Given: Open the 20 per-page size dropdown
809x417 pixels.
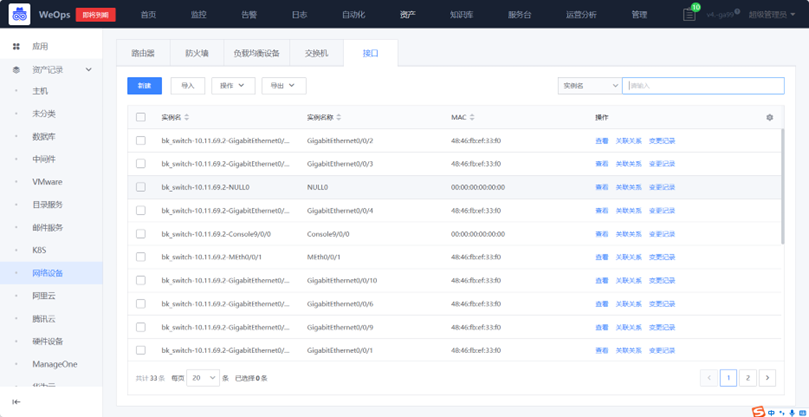Looking at the screenshot, I should [203, 378].
